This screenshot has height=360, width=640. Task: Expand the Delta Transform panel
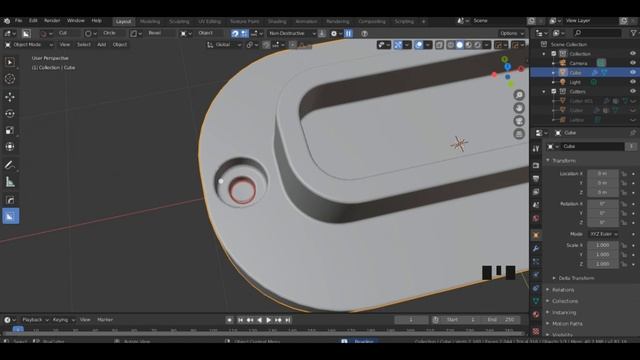click(576, 278)
